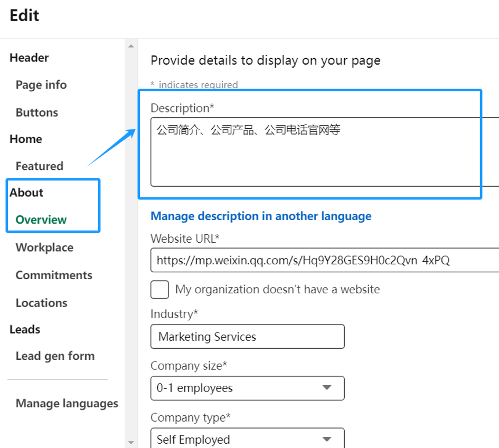Open the Company size dropdown
This screenshot has width=499, height=448.
(248, 388)
